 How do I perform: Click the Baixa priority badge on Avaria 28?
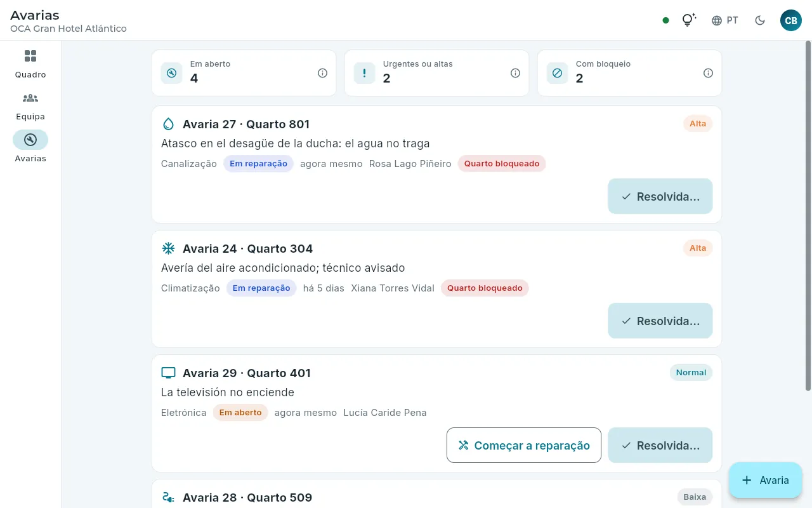[695, 497]
